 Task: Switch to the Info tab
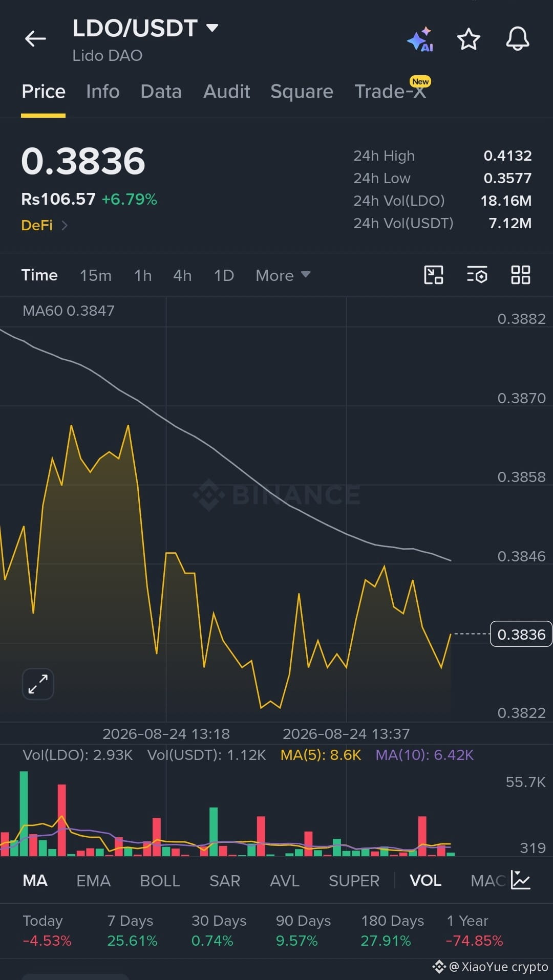coord(103,92)
